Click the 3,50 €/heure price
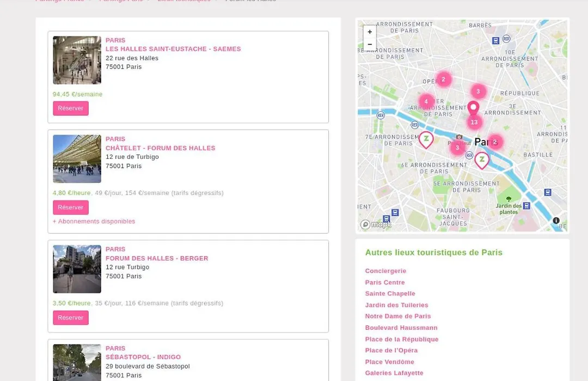Viewport: 588px width, 381px height. coord(72,303)
